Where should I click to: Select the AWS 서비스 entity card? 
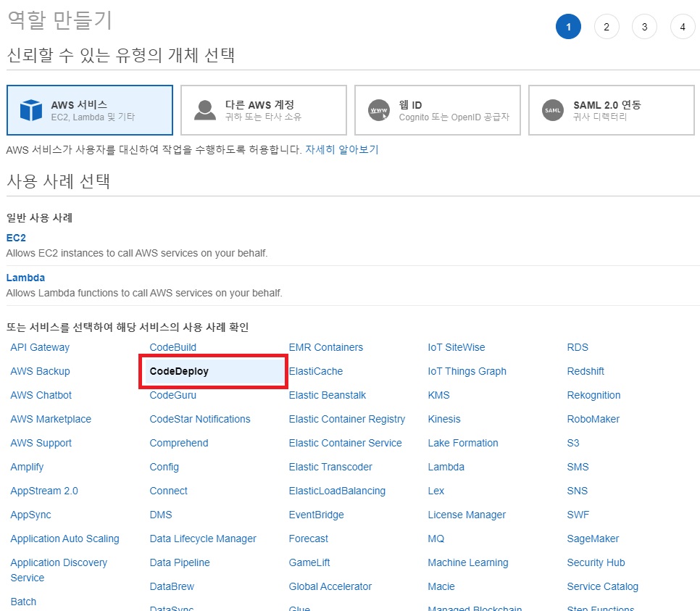click(90, 110)
